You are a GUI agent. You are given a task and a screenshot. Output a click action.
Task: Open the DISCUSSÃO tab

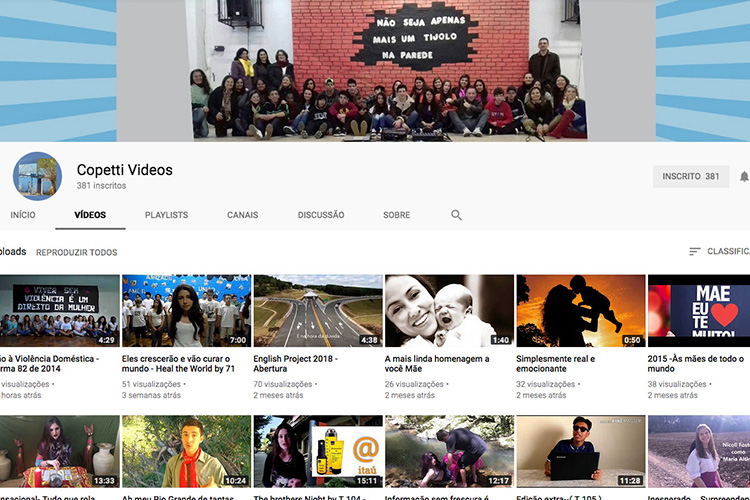pos(320,215)
